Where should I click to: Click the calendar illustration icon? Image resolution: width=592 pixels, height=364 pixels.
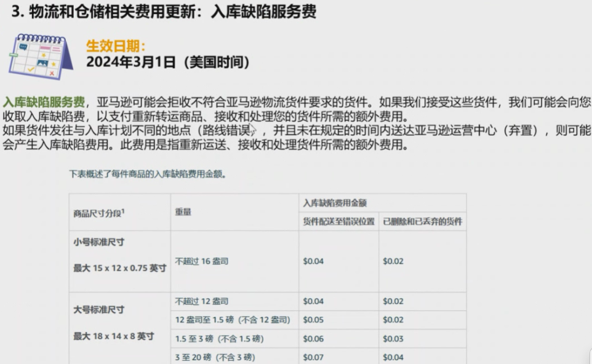(41, 57)
